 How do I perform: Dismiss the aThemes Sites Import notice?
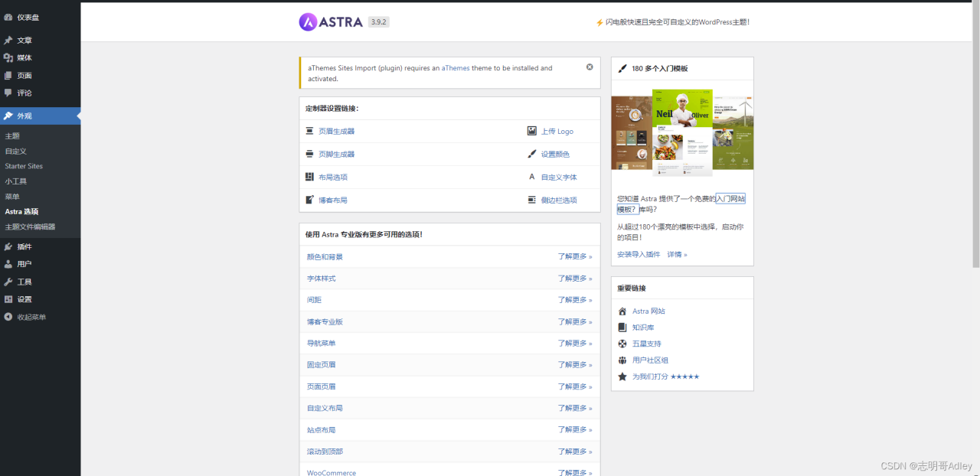(x=590, y=67)
